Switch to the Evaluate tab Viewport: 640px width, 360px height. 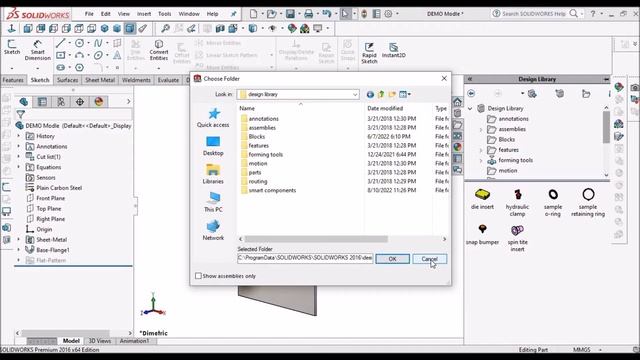(x=168, y=80)
